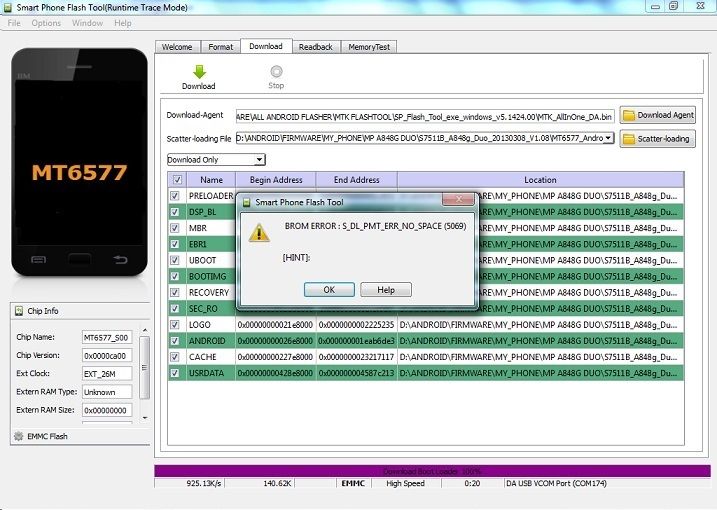Click the error dialog title bar icon
The height and width of the screenshot is (510, 717).
[x=246, y=202]
